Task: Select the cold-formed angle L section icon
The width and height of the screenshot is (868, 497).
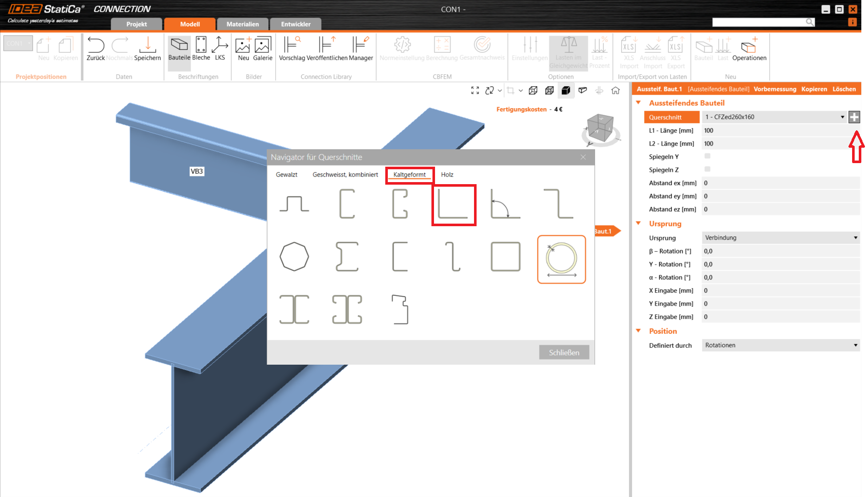Action: tap(453, 205)
